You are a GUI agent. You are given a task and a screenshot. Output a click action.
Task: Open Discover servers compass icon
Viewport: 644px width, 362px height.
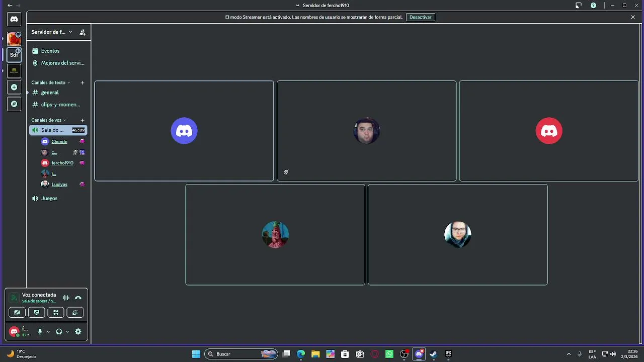pos(14,104)
